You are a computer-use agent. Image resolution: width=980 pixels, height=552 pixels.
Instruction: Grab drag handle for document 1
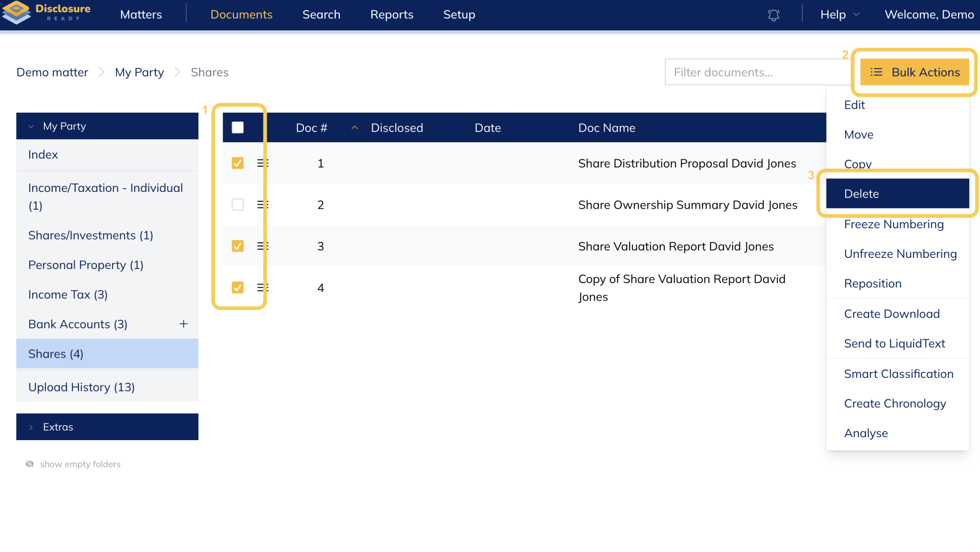click(x=263, y=164)
